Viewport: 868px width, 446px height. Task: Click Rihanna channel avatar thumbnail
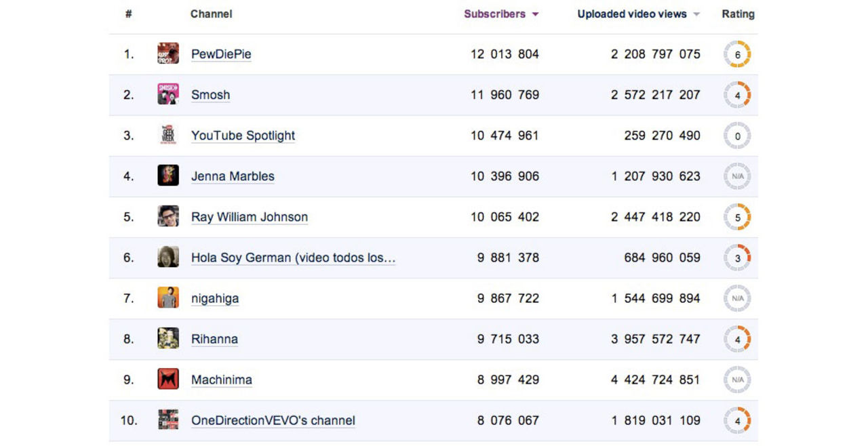click(168, 338)
